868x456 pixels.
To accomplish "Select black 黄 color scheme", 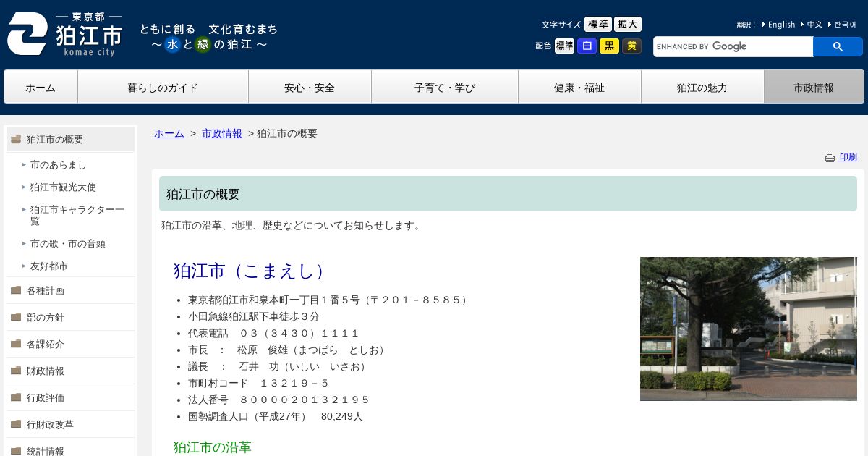I will coord(631,46).
